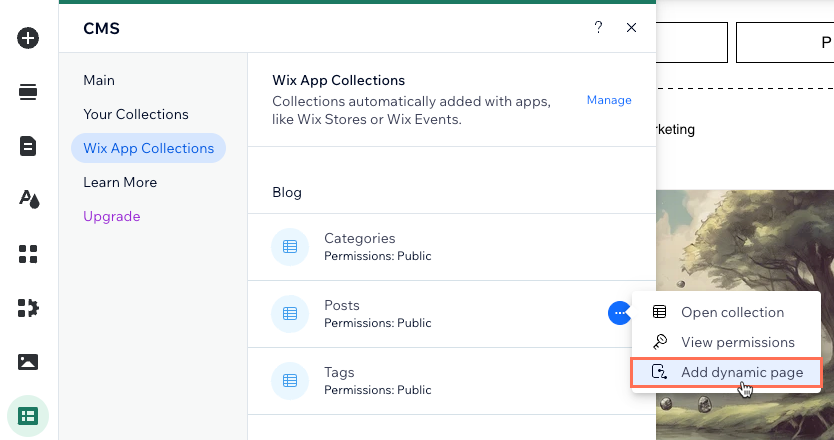Click the View permissions key icon
The image size is (834, 440).
[x=660, y=342]
